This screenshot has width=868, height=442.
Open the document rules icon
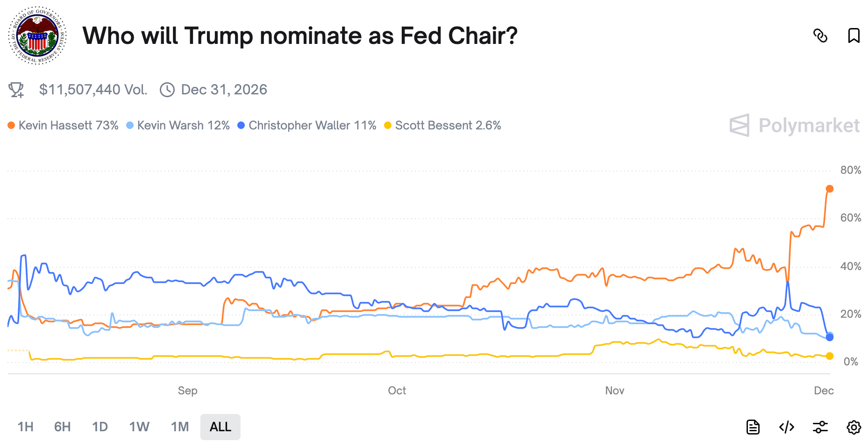pos(753,427)
